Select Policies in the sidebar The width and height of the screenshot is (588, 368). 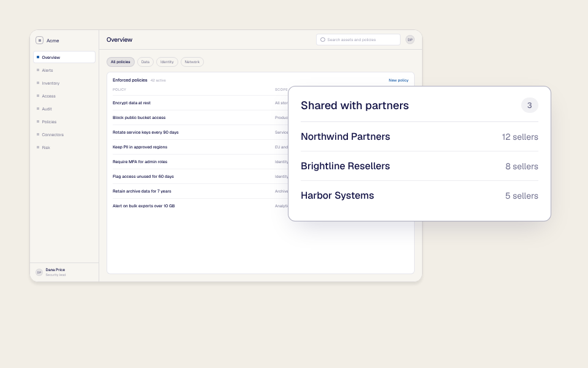click(64, 121)
